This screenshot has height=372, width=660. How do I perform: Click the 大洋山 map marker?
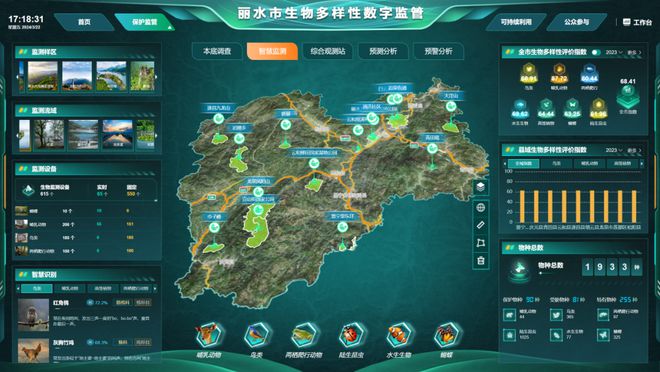coord(451,106)
